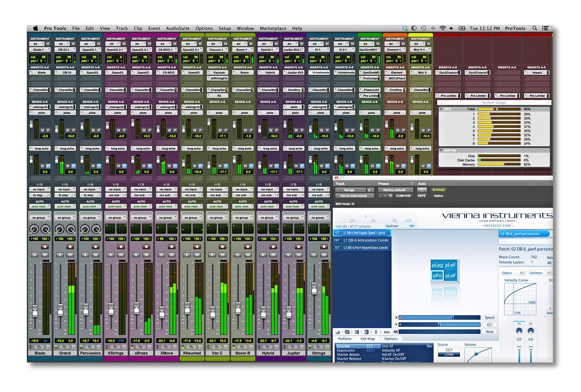Open output window icon on XStrings track
Image resolution: width=581 pixels, height=392 pixels.
coord(115,347)
